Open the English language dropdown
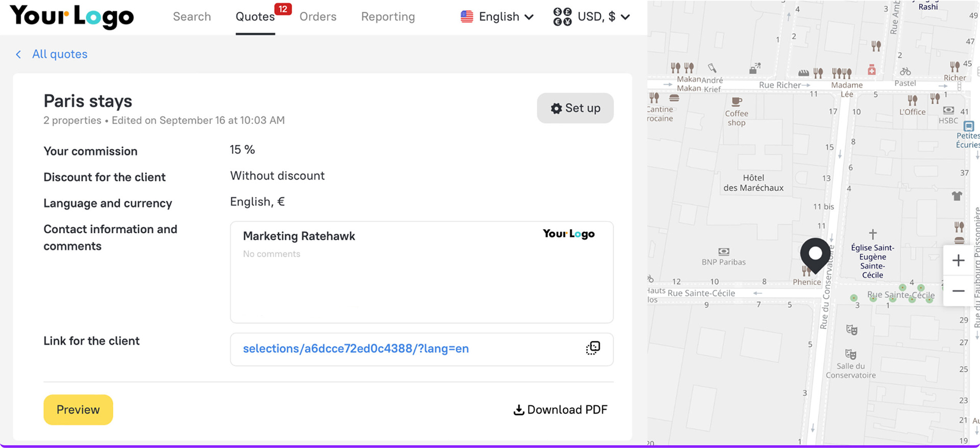 (x=497, y=17)
